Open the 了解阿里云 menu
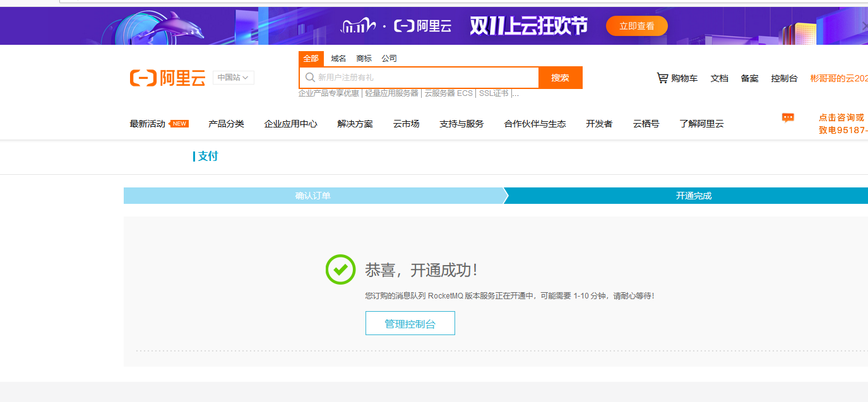 click(x=702, y=124)
